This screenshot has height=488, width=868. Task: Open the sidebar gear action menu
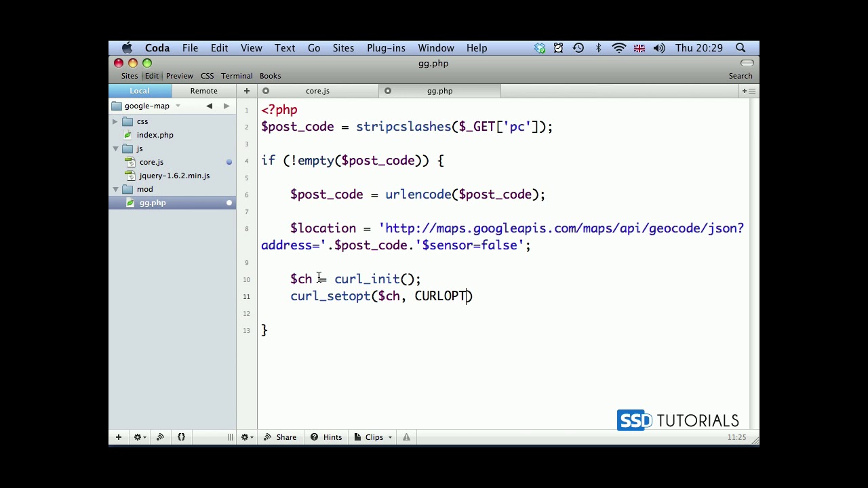point(139,437)
